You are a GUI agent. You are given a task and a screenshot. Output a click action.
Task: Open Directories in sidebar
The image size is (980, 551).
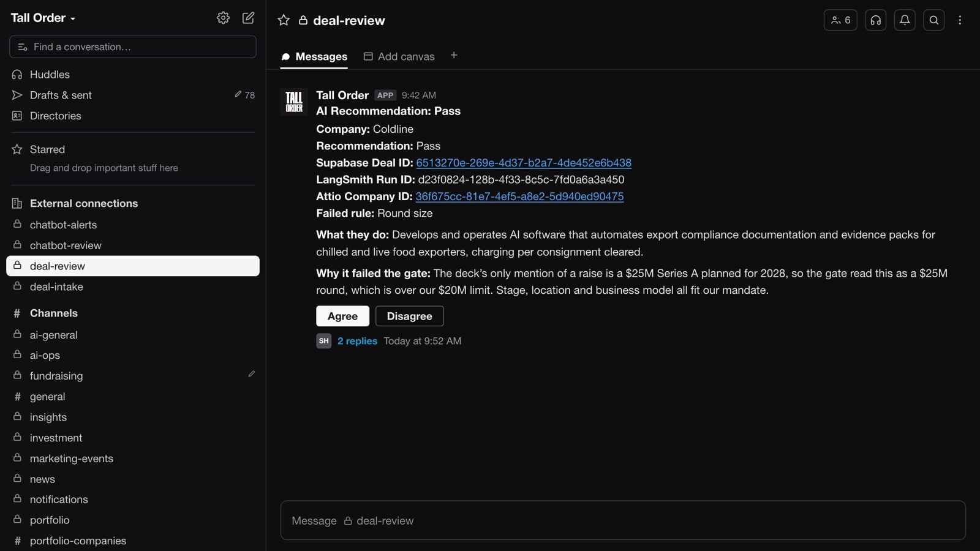tap(133, 116)
